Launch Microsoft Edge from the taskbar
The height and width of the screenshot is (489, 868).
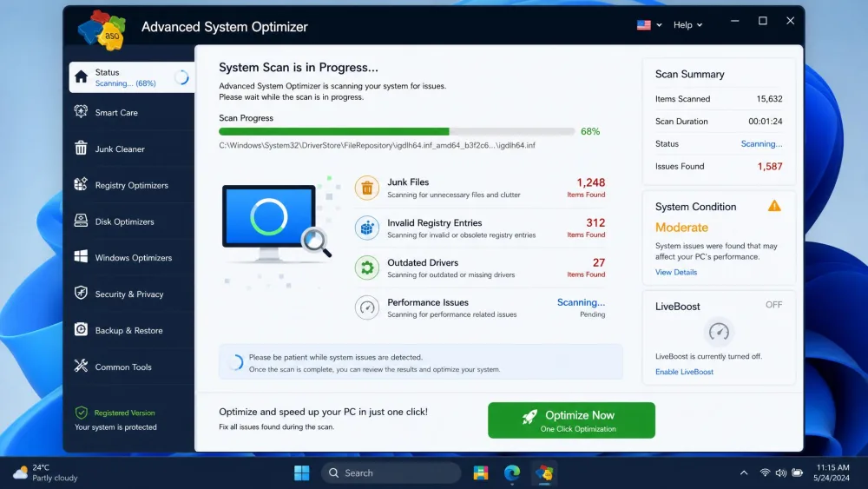[512, 473]
